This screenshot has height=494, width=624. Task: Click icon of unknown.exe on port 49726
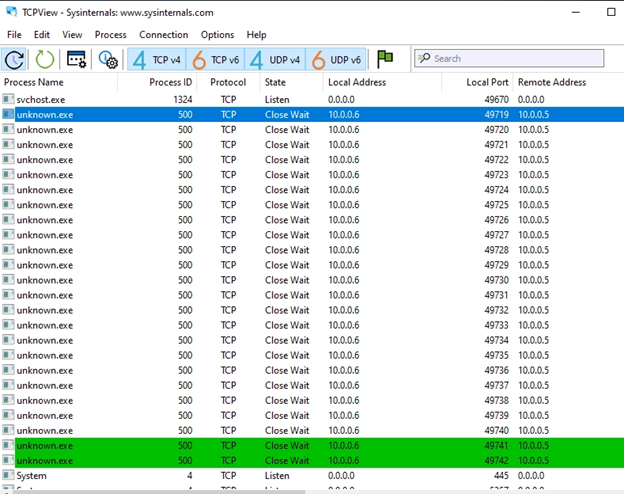pyautogui.click(x=8, y=219)
